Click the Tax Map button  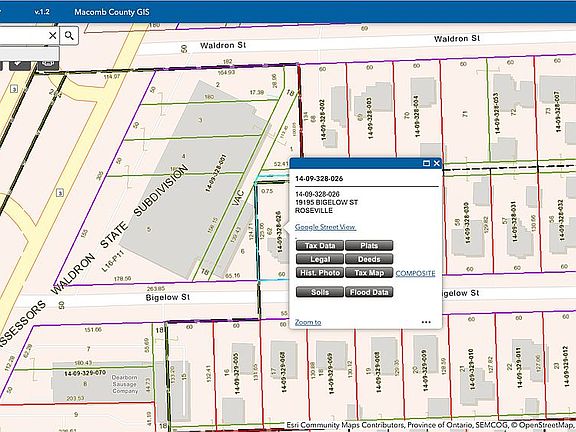(369, 273)
